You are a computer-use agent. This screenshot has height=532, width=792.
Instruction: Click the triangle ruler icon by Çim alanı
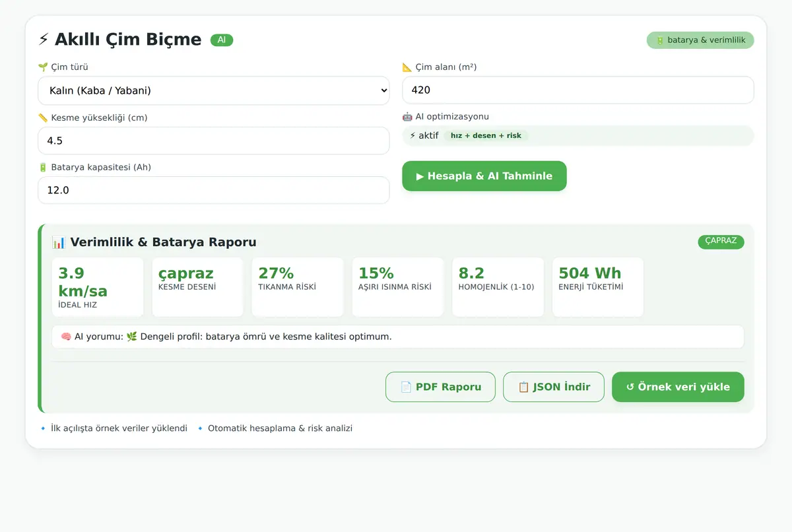click(x=407, y=67)
